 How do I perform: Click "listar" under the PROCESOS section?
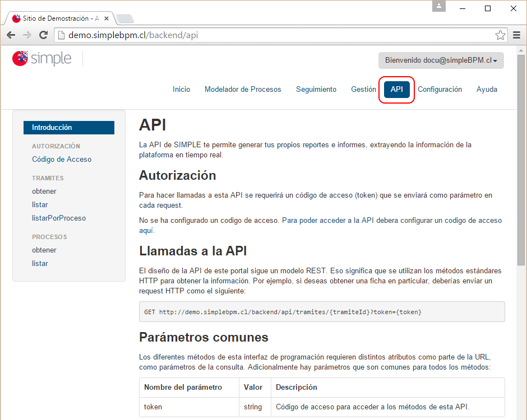coord(40,263)
